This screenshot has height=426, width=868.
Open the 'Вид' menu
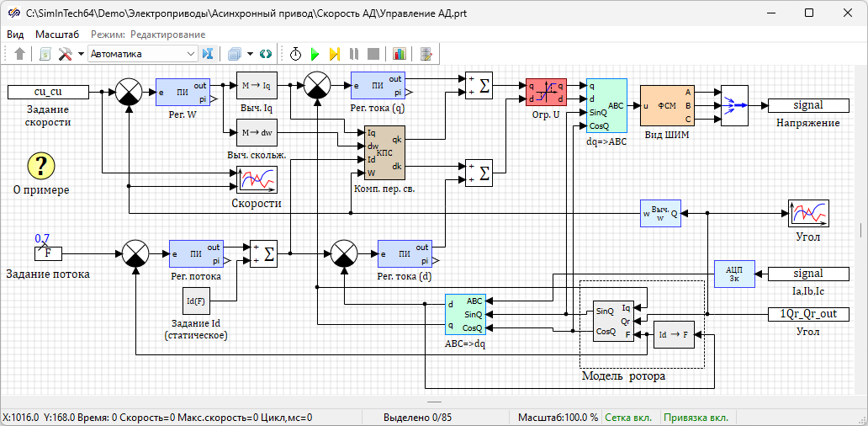tap(15, 35)
